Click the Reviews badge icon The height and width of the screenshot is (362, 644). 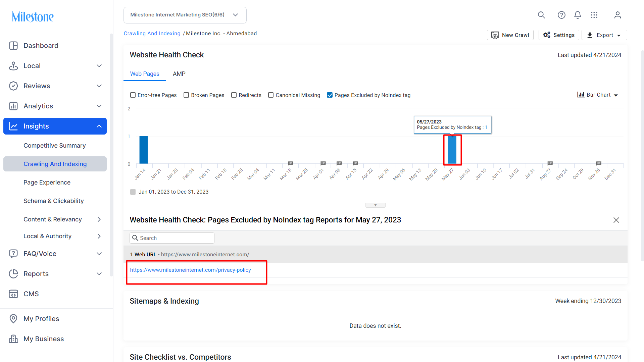pos(13,86)
